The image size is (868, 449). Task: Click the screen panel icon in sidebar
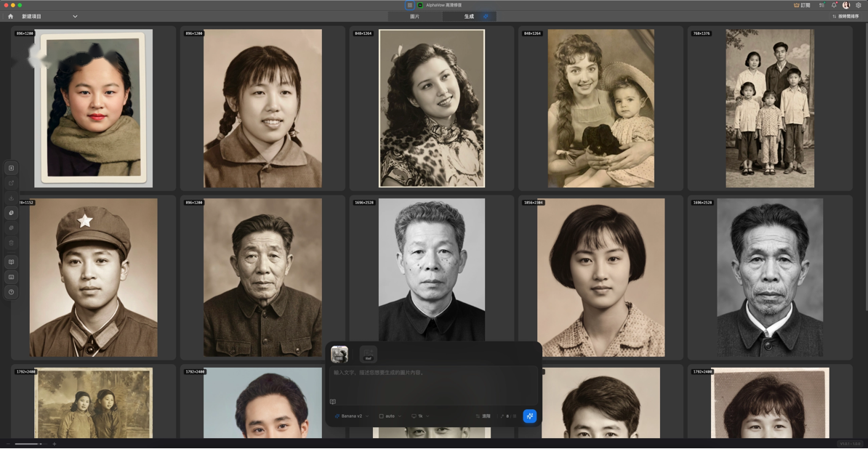pos(12,277)
